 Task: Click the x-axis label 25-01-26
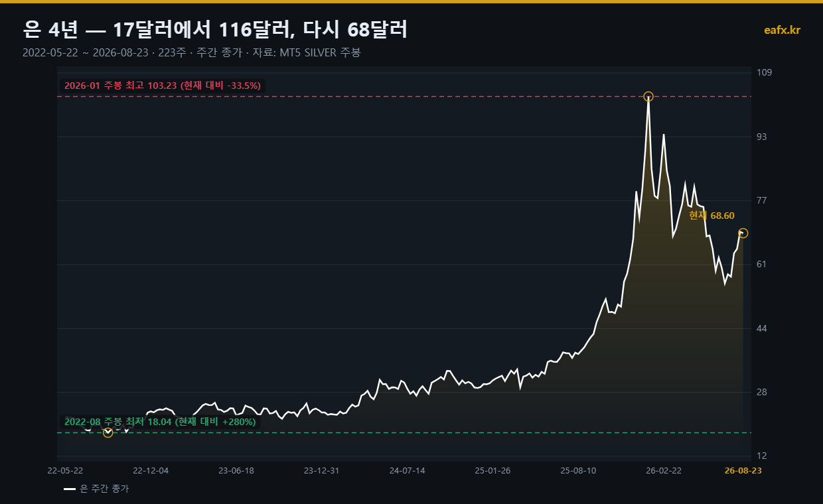tap(492, 470)
